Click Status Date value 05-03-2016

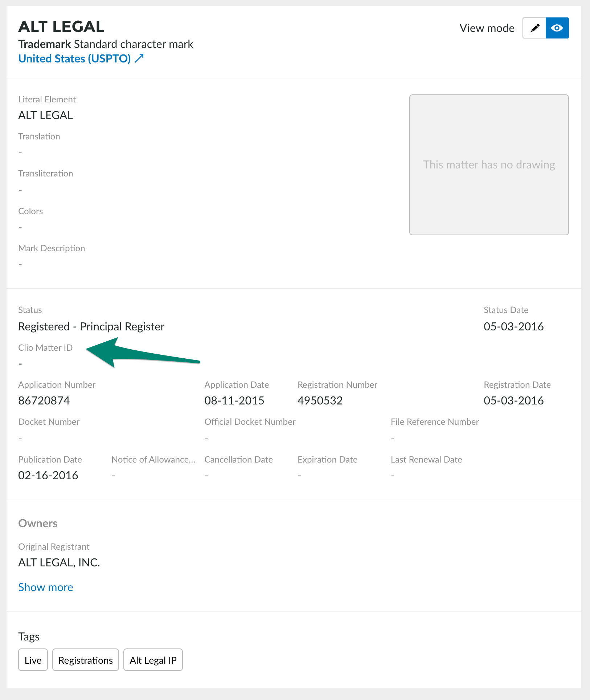pos(513,326)
